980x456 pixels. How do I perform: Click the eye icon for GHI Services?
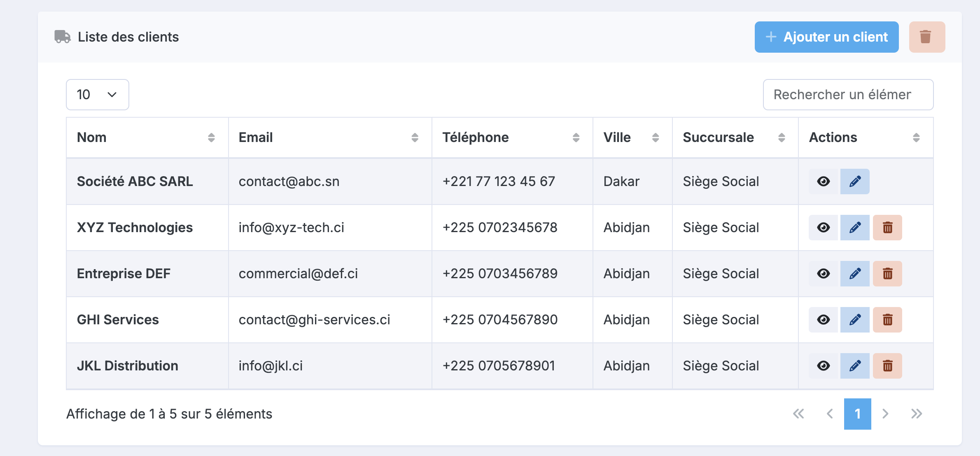pos(824,320)
